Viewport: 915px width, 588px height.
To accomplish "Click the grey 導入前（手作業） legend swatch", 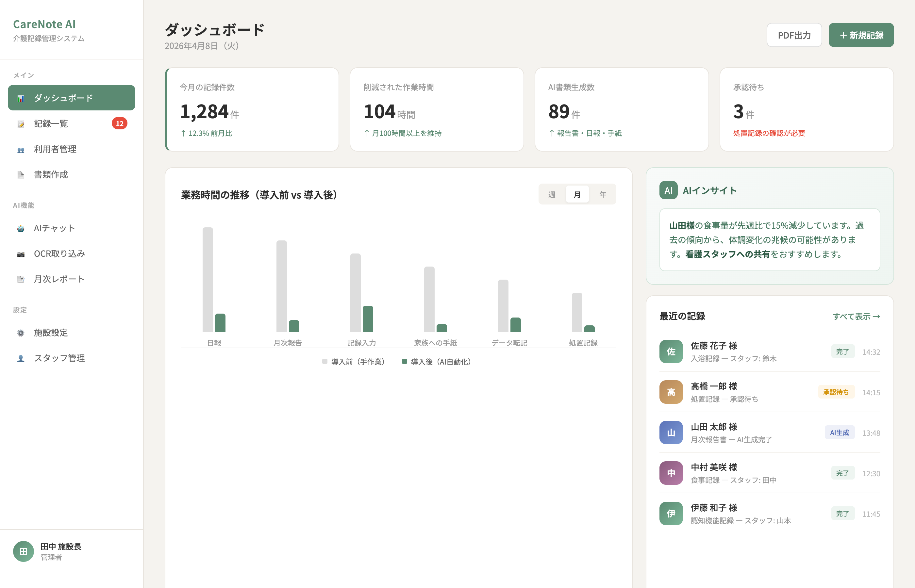I will coord(324,361).
